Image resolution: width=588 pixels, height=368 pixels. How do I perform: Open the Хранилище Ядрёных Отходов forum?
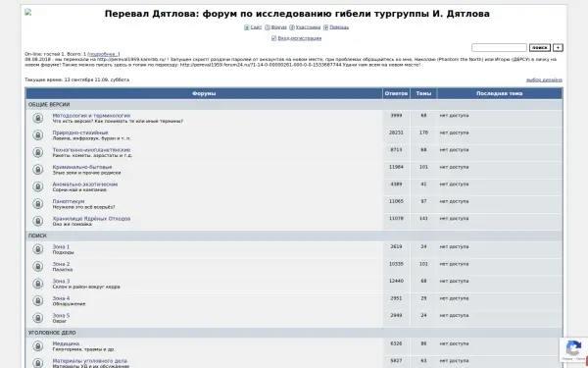click(91, 219)
